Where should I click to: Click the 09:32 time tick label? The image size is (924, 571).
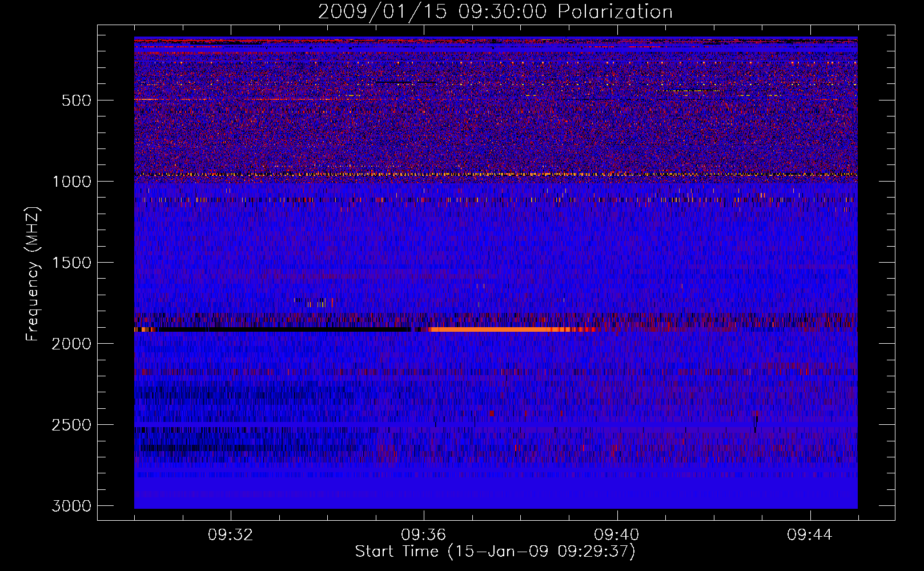tap(231, 535)
